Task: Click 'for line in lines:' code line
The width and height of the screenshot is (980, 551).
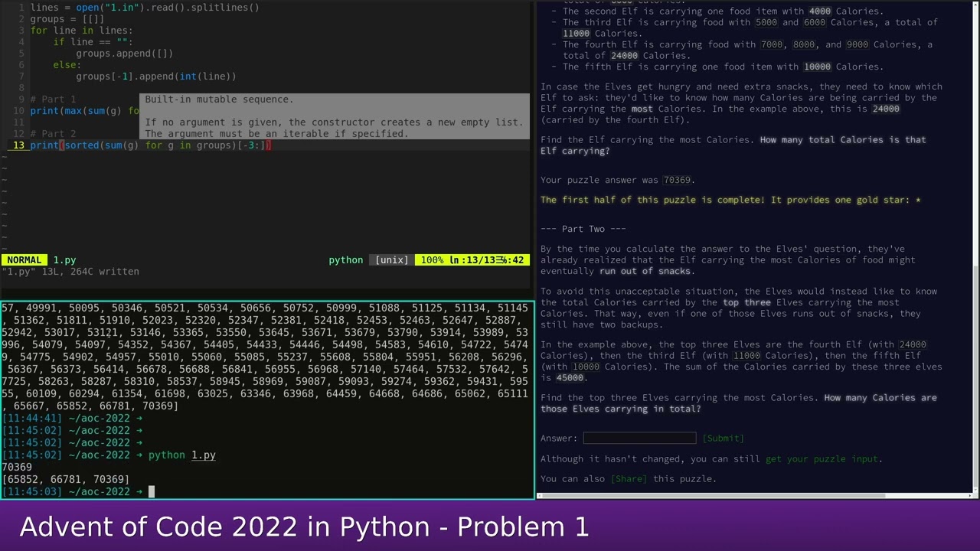Action: click(82, 31)
